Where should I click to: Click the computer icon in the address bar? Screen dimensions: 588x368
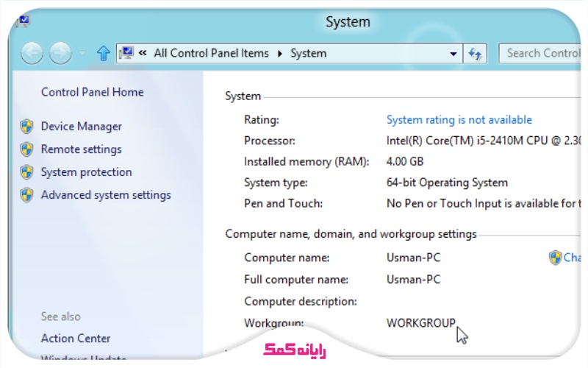point(126,53)
